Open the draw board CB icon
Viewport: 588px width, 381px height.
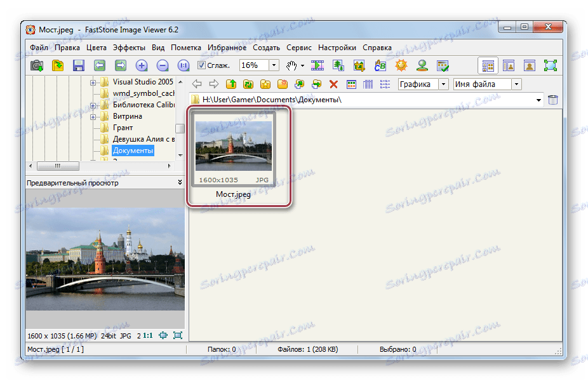[x=380, y=65]
